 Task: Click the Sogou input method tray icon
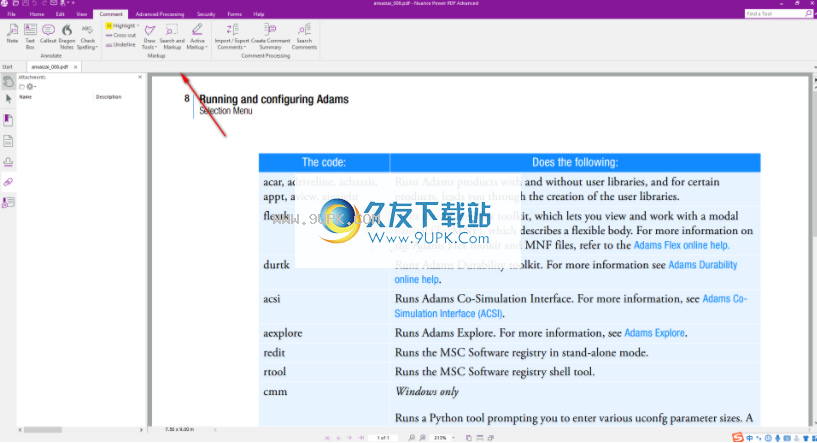tap(738, 438)
